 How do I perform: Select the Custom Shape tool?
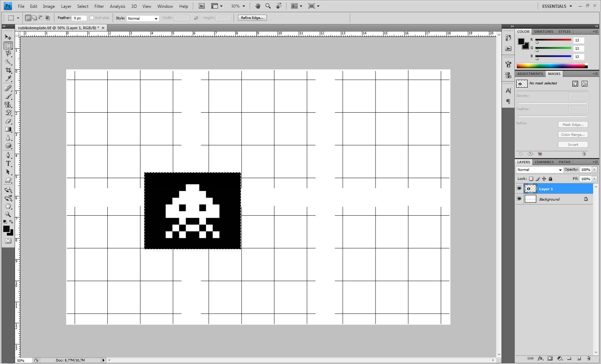pos(8,180)
